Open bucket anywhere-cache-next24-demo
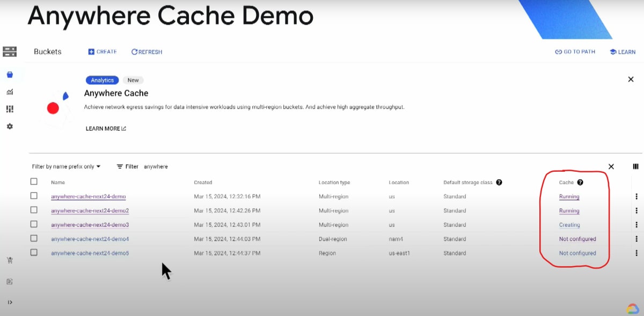 [x=88, y=197]
